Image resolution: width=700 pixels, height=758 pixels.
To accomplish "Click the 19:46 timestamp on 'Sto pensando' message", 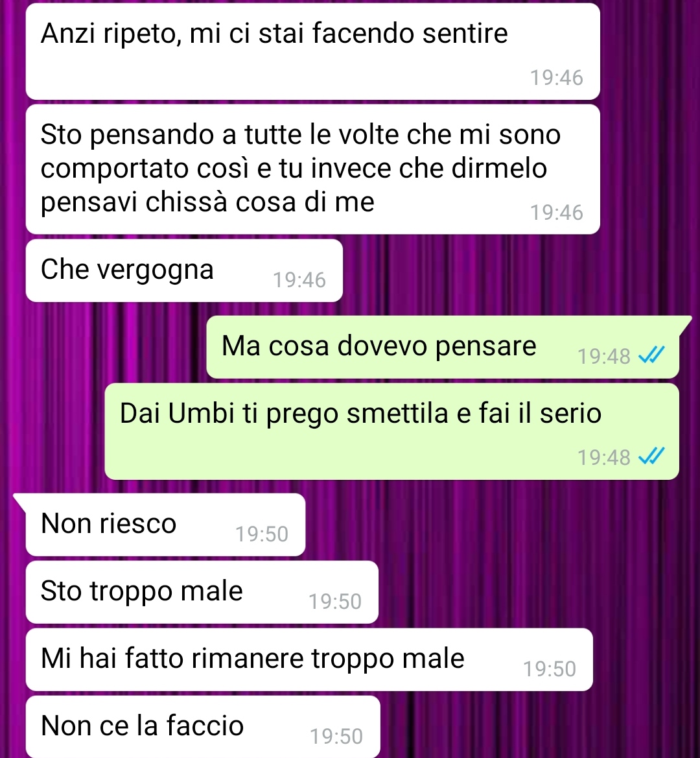I will point(557,212).
